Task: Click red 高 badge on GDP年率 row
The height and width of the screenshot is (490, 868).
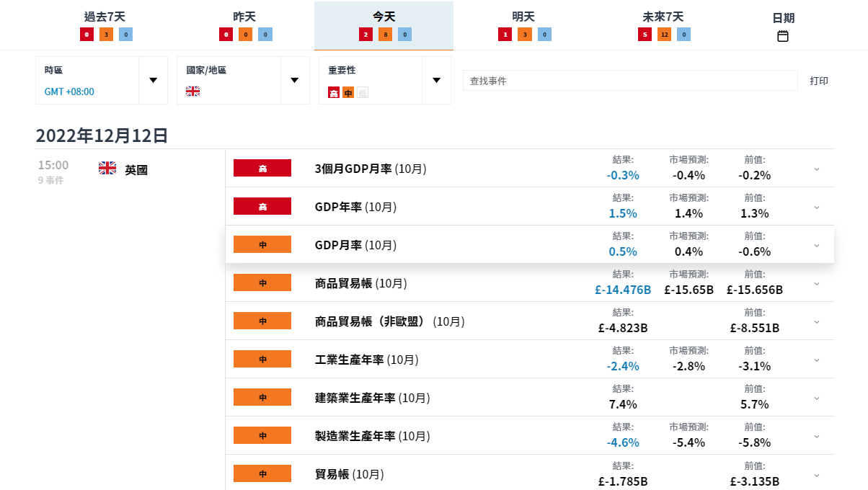Action: pyautogui.click(x=262, y=207)
